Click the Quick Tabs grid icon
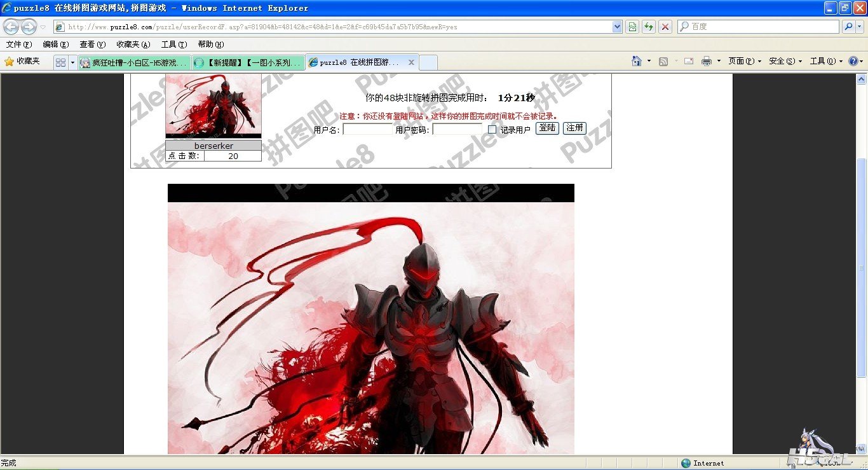The image size is (868, 470). click(60, 62)
